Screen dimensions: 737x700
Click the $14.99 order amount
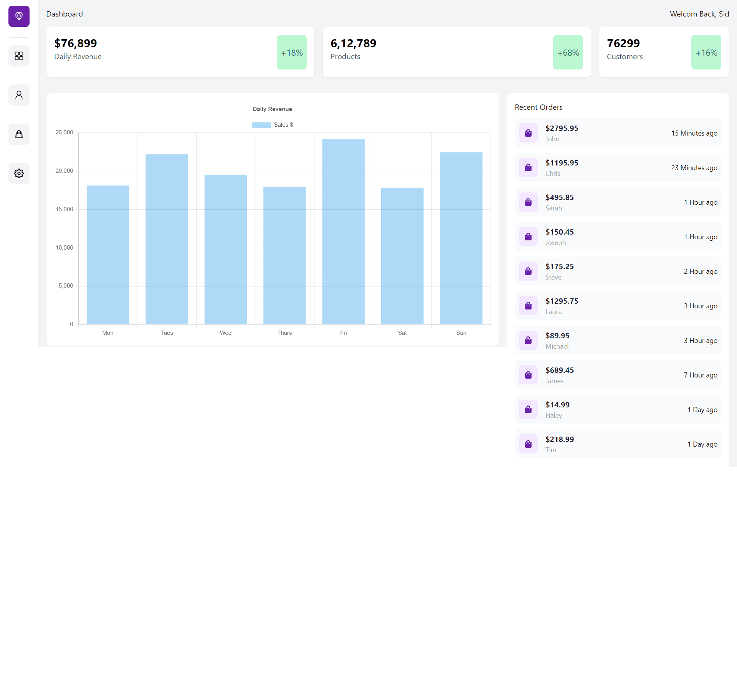(557, 405)
